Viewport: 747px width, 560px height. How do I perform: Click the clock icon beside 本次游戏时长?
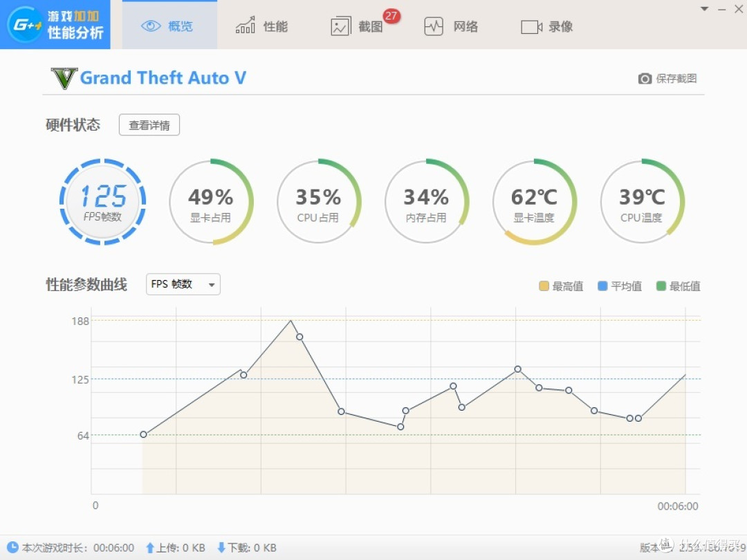(x=12, y=548)
